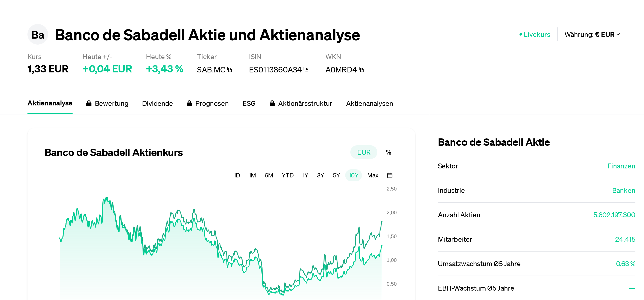The image size is (644, 300).
Task: Select the YTD range on the price chart
Action: (x=288, y=175)
